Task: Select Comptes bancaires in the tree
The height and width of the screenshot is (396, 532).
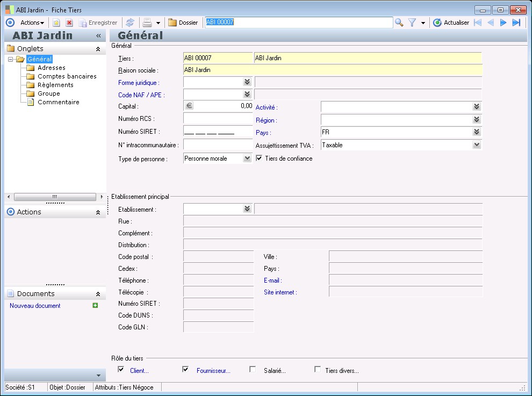Action: click(67, 76)
